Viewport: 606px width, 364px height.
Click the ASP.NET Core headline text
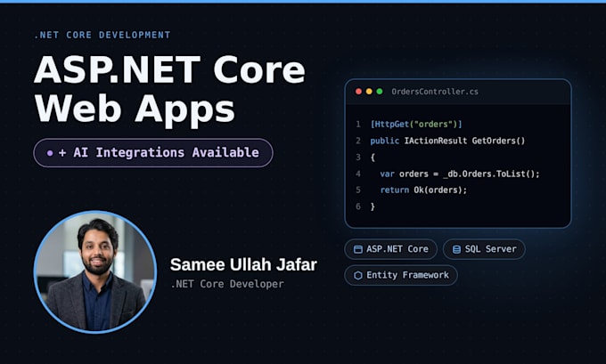coord(169,70)
